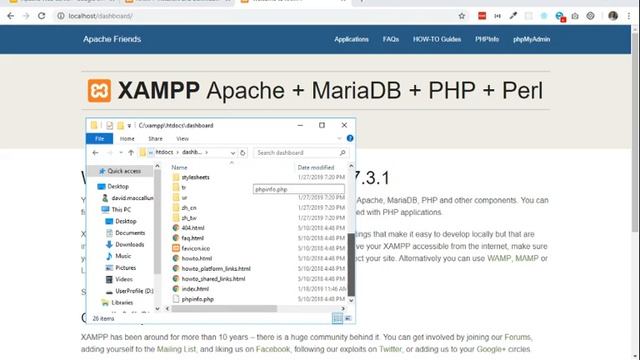
Task: Open Documents in navigation pane
Action: coord(130,233)
